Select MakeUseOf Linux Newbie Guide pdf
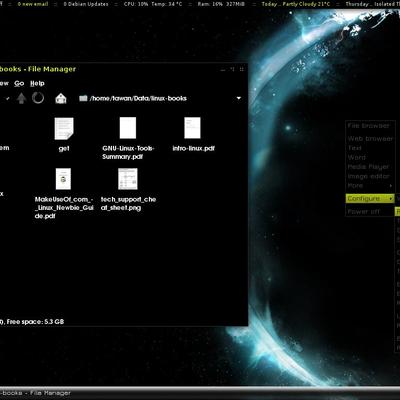The width and height of the screenshot is (400, 400). pos(64,193)
